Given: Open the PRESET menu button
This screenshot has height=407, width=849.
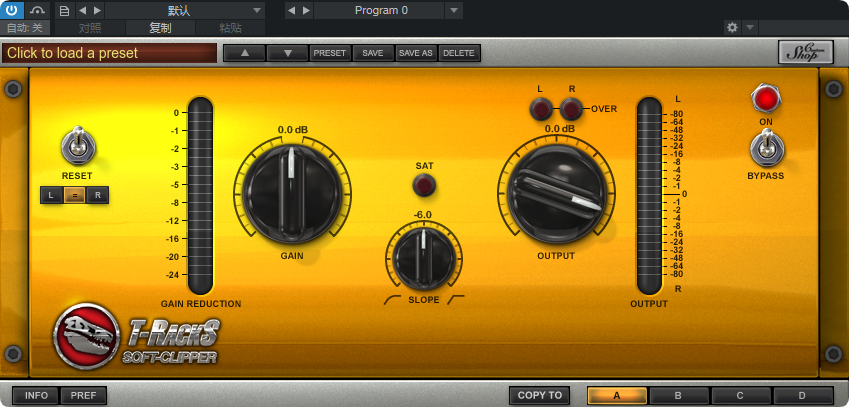Looking at the screenshot, I should 330,53.
